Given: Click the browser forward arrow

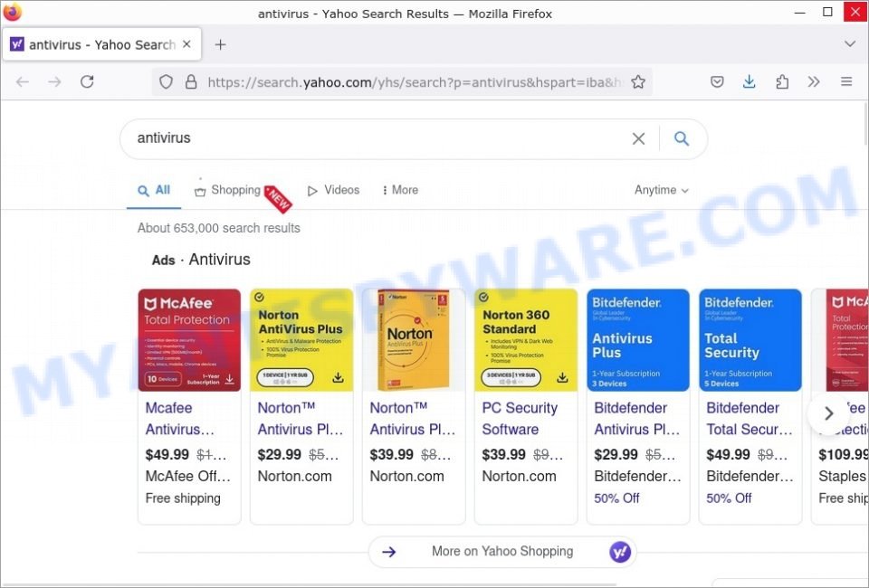Looking at the screenshot, I should coord(54,82).
